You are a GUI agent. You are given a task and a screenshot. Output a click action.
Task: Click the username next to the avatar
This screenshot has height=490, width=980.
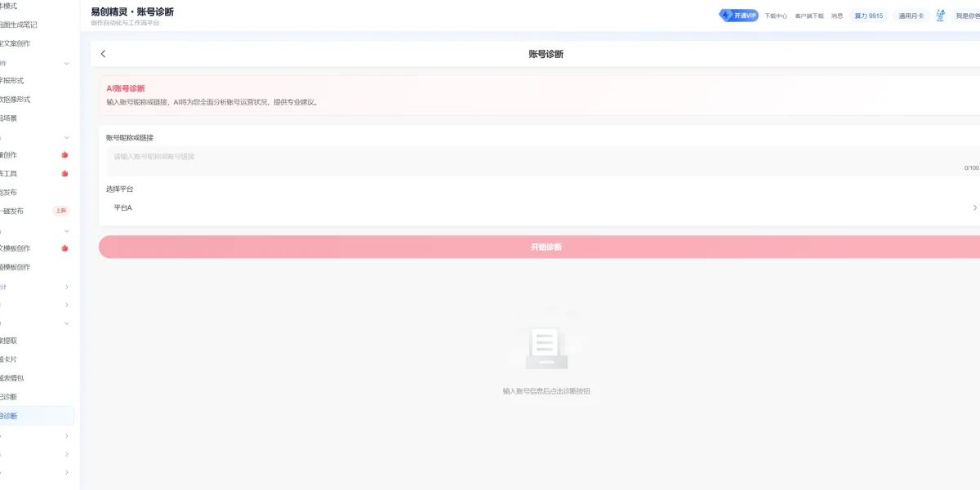pyautogui.click(x=968, y=16)
